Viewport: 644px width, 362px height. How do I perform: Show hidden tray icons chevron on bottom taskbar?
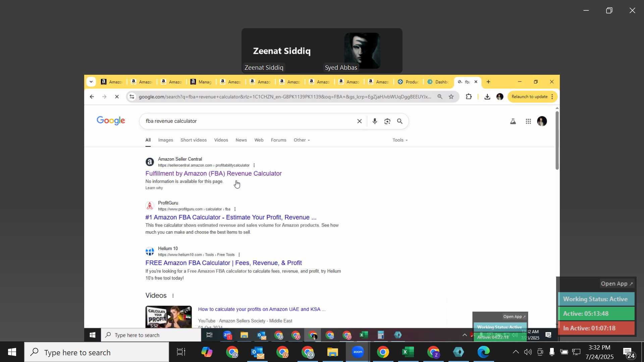pos(516,352)
